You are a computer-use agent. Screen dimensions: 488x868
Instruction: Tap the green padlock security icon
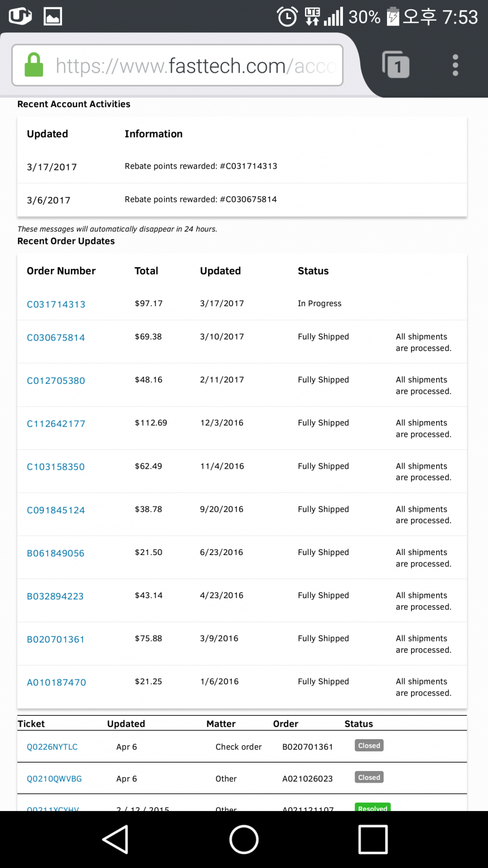tap(33, 65)
